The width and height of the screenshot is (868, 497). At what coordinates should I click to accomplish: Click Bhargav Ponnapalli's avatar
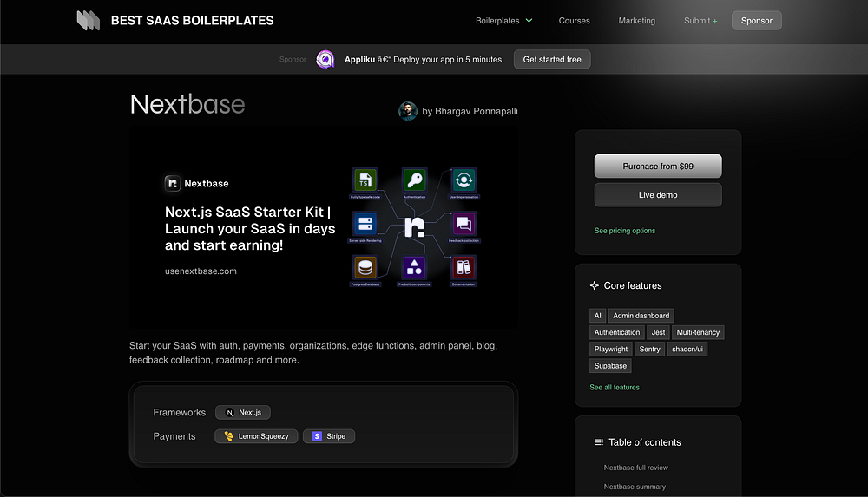408,111
